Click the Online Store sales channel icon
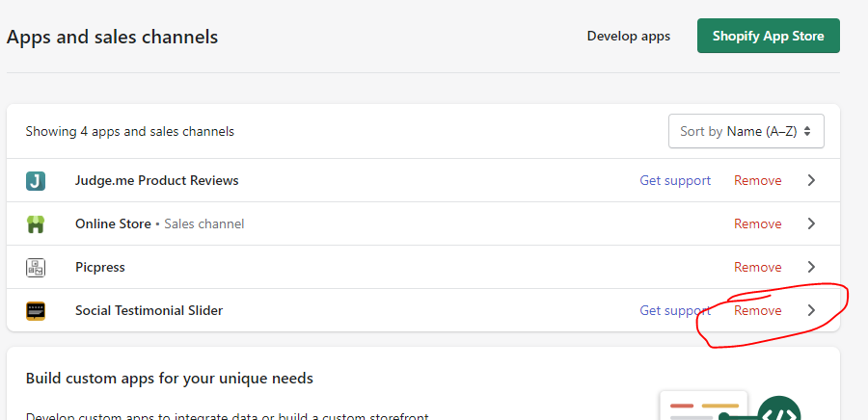The image size is (868, 420). [36, 224]
